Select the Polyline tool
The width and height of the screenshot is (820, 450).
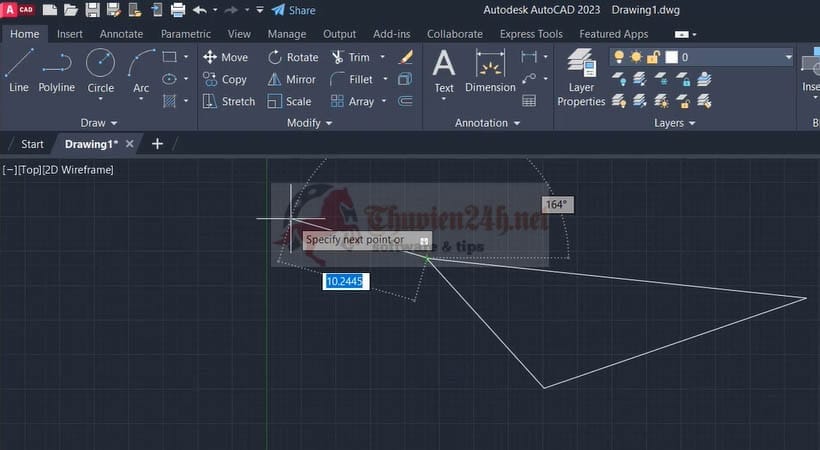coord(56,71)
